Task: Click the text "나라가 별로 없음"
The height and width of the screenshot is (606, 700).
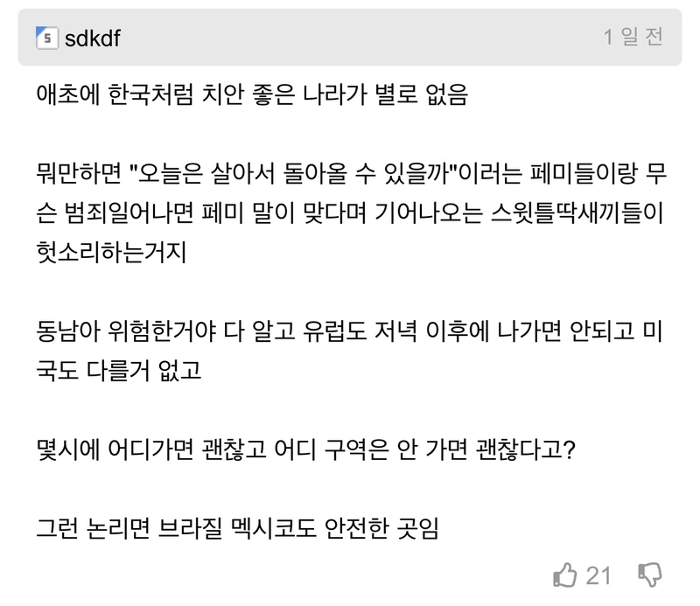Action: pyautogui.click(x=384, y=95)
